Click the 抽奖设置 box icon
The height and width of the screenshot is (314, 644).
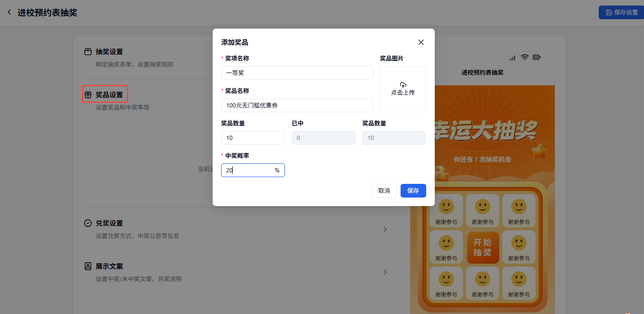tap(88, 52)
